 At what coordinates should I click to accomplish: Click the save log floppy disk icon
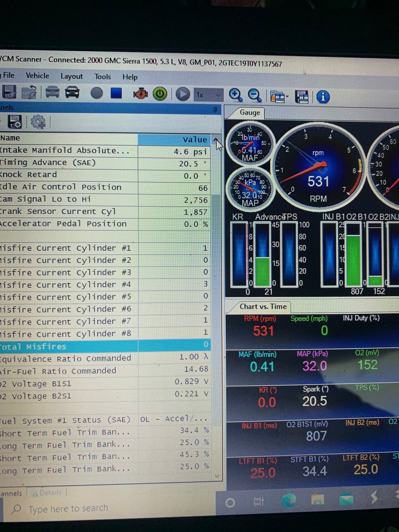(x=9, y=92)
